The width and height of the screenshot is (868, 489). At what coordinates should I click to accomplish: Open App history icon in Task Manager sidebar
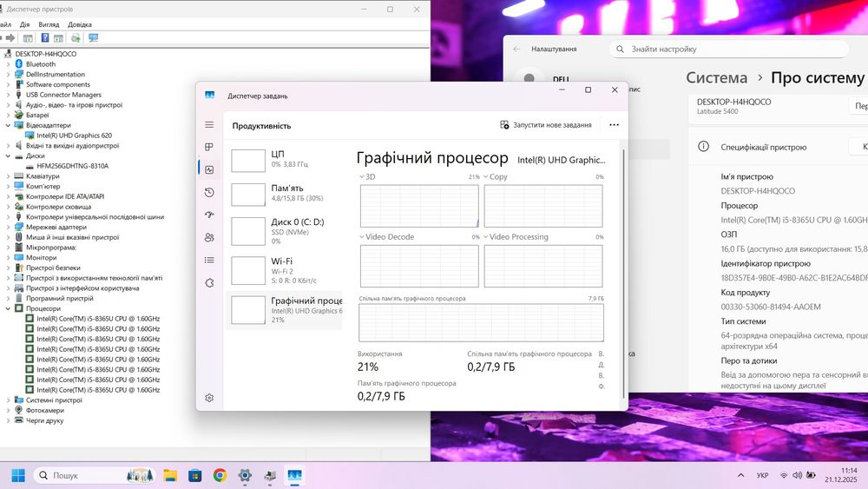click(x=209, y=192)
